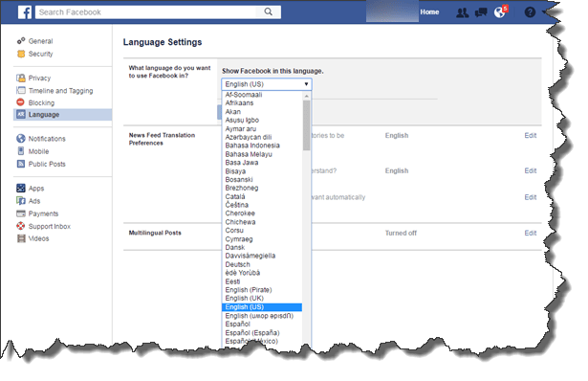Choose upside down English option
Image resolution: width=588 pixels, height=381 pixels.
coord(262,316)
